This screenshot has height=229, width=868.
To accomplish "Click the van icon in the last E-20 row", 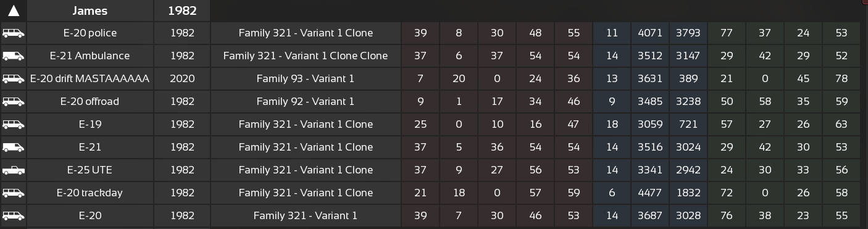I will (13, 216).
